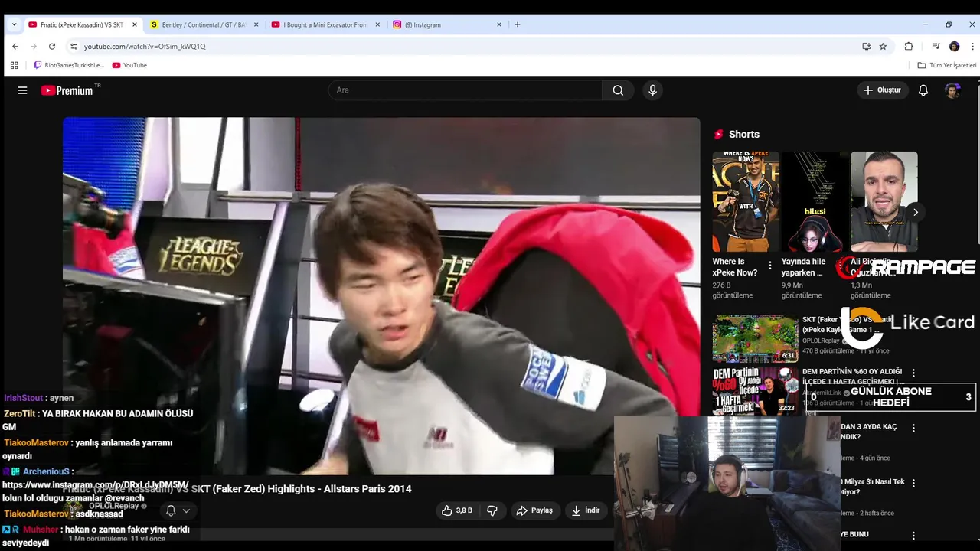
Task: Open Chrome profile avatar
Action: pos(954,46)
